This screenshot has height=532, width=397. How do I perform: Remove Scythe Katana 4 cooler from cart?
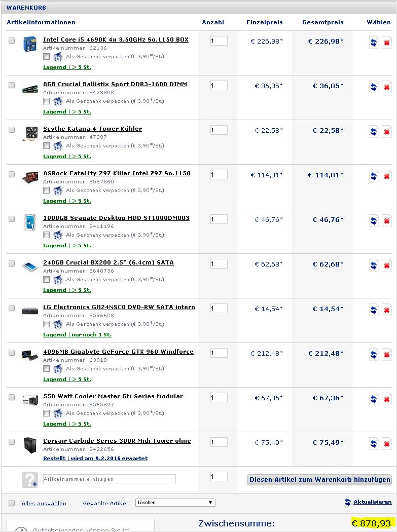(387, 132)
